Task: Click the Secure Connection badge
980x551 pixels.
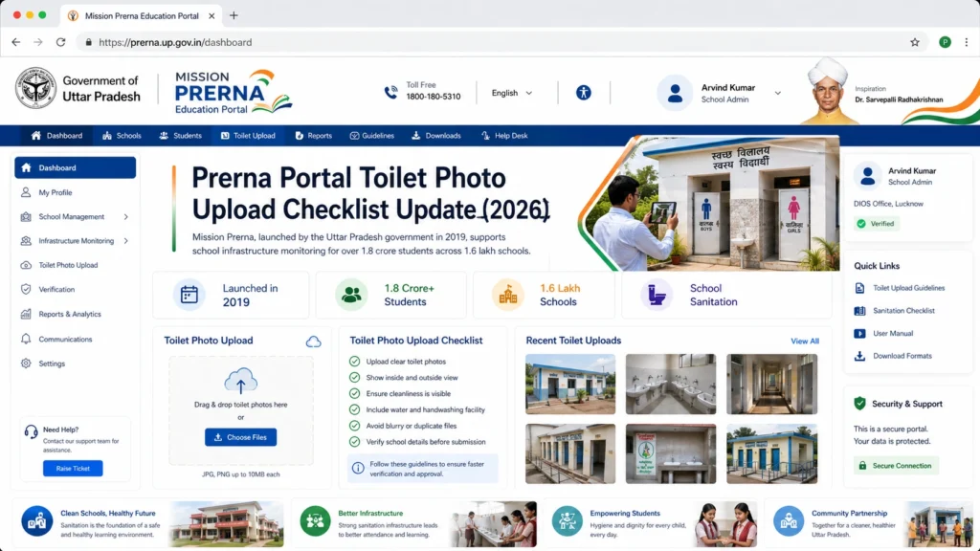Action: [896, 466]
